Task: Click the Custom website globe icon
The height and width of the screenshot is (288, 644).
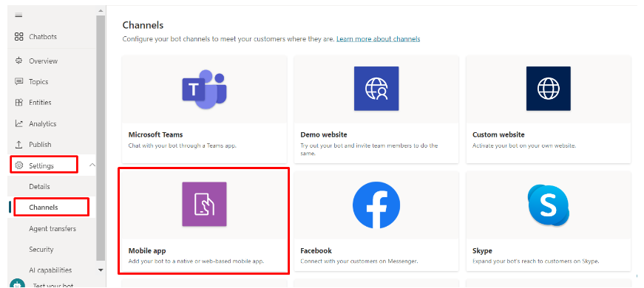Action: pyautogui.click(x=549, y=89)
